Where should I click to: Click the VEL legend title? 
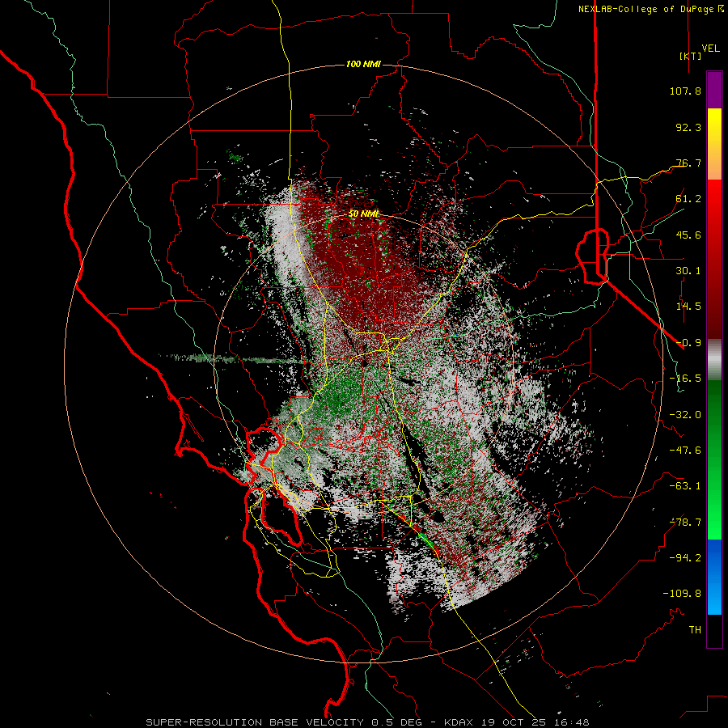[710, 49]
